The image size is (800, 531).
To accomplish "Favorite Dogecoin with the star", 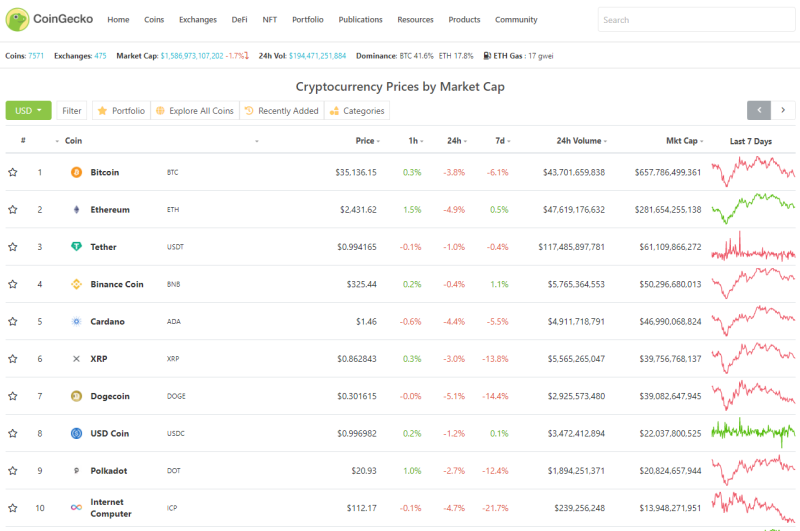I will (x=13, y=396).
